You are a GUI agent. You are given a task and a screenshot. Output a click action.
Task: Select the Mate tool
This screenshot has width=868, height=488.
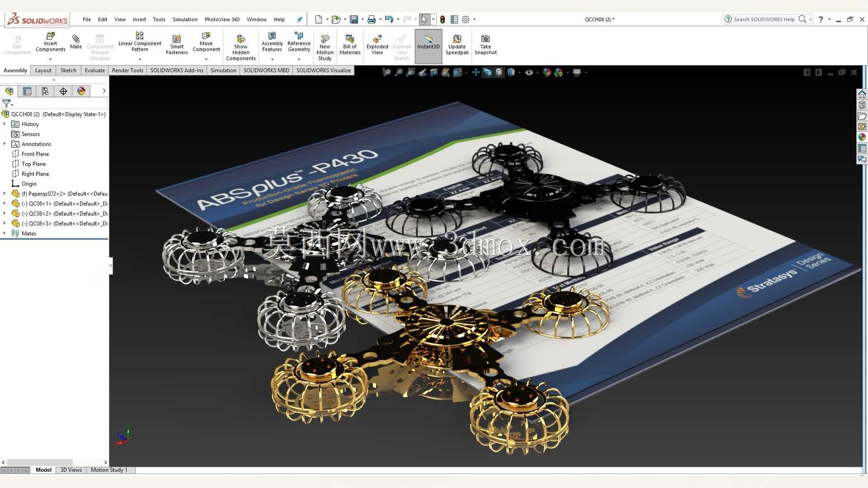tap(75, 41)
